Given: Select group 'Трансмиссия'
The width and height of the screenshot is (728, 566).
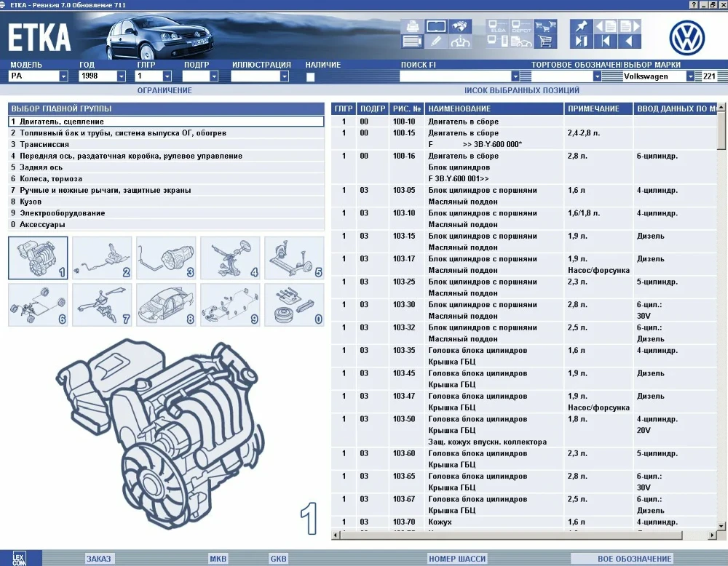Looking at the screenshot, I should 166,144.
